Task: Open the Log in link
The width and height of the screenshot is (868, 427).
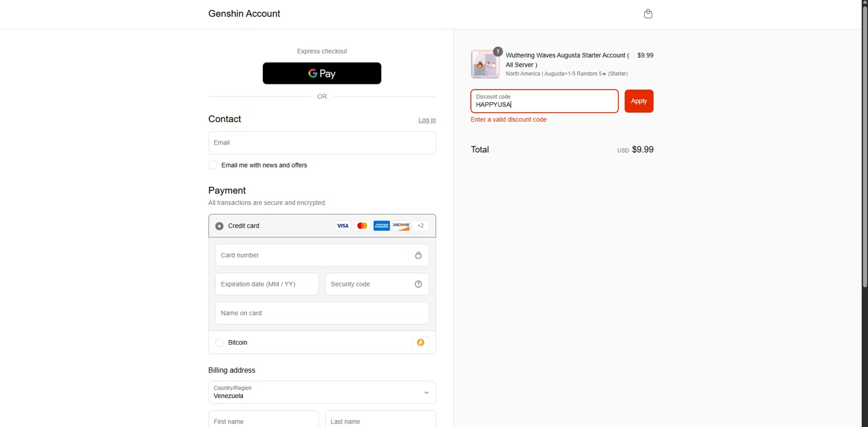Action: point(427,120)
